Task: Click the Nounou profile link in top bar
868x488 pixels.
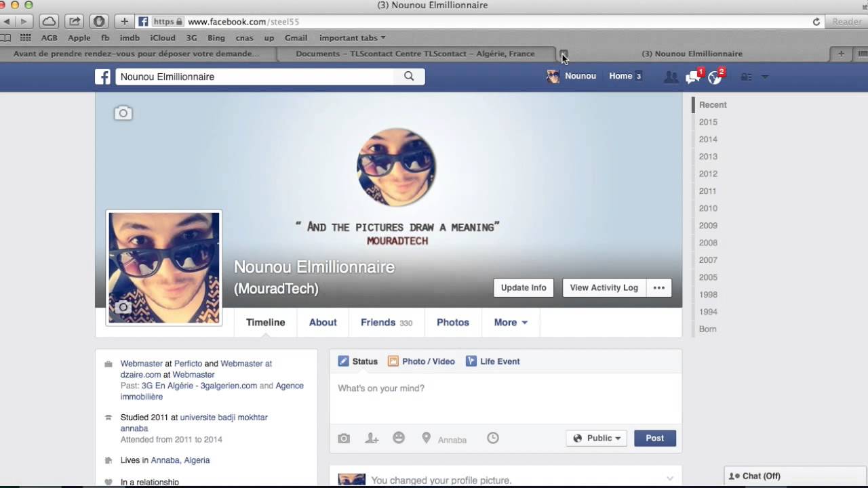Action: 572,77
